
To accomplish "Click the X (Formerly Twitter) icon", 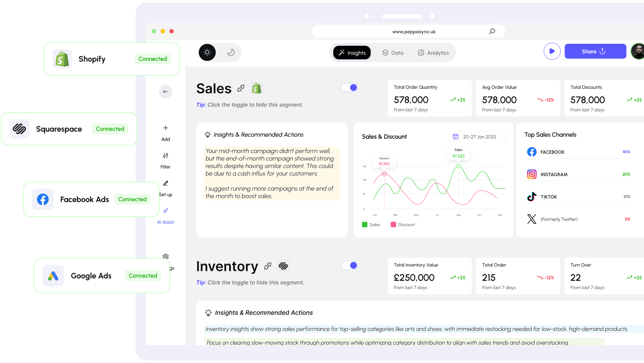I will coord(532,219).
